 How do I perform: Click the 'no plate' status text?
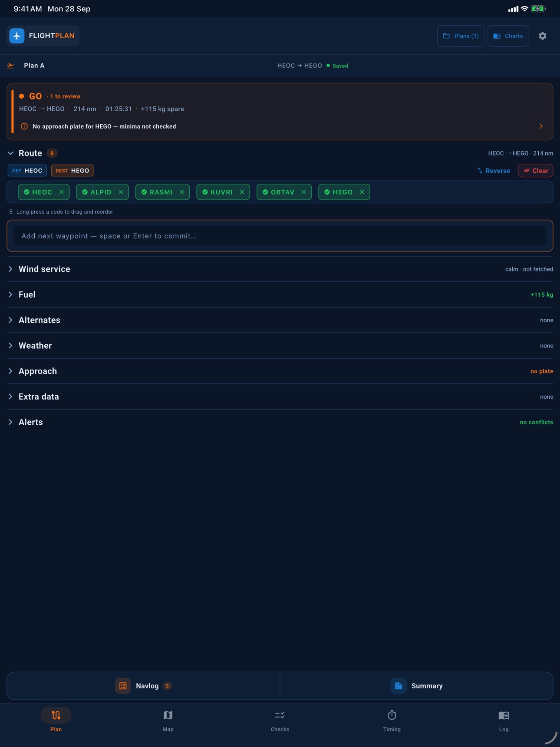[x=542, y=371]
